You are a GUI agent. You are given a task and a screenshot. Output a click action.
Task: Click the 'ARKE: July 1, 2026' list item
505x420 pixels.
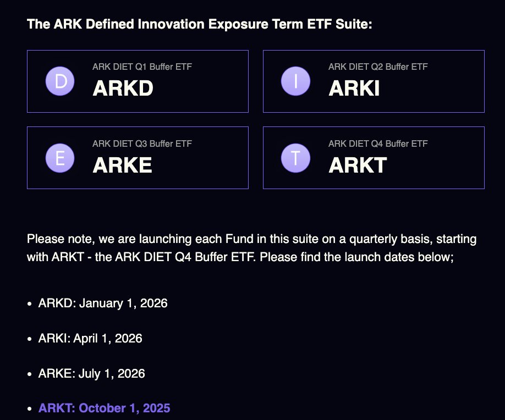pos(92,374)
